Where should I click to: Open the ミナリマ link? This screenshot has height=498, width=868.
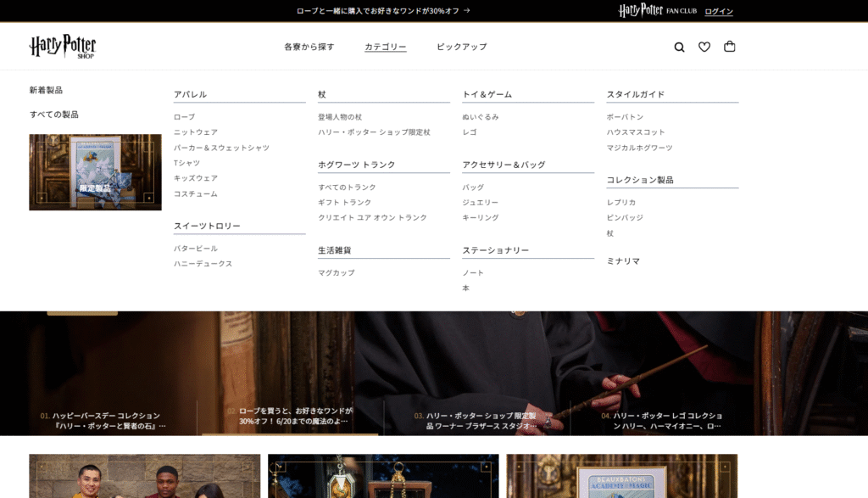623,261
